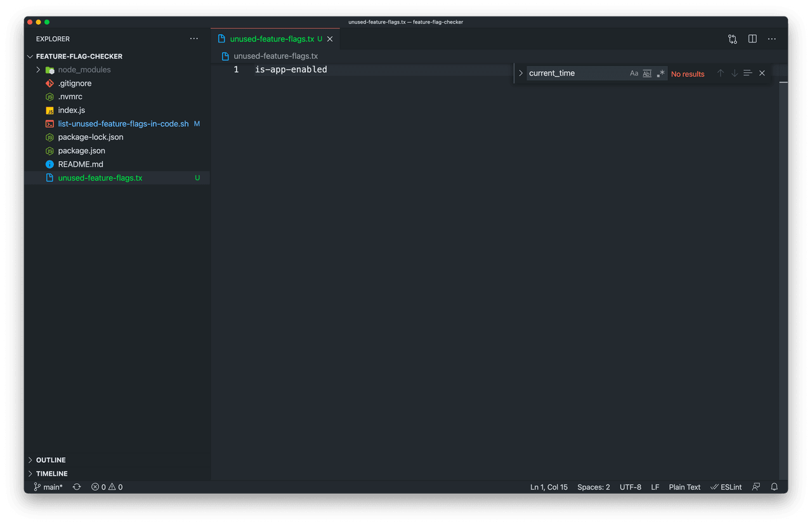Open notifications bell icon
The height and width of the screenshot is (525, 812).
[774, 487]
